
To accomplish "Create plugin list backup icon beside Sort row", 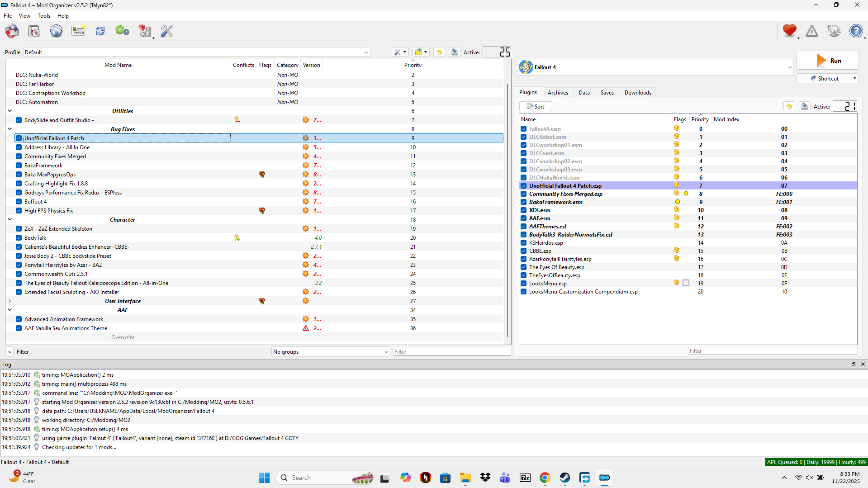I will 805,106.
